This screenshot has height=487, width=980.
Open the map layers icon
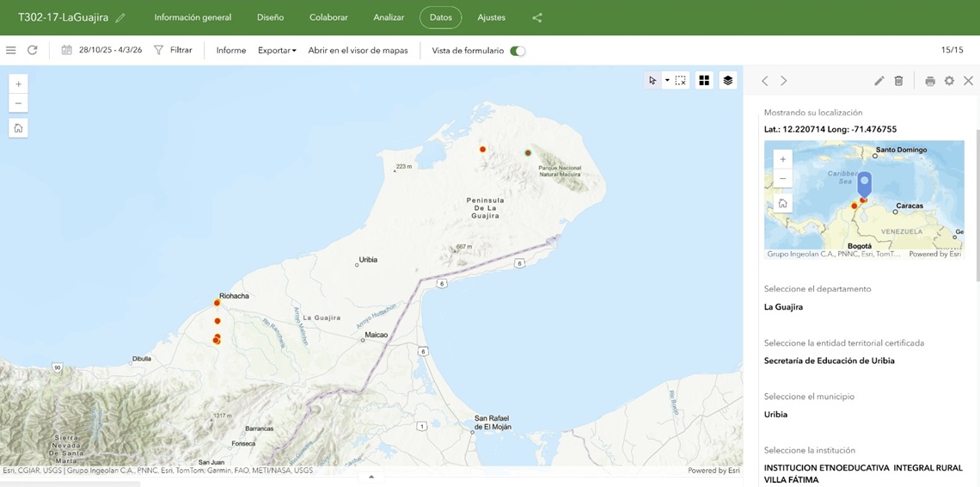click(x=727, y=80)
